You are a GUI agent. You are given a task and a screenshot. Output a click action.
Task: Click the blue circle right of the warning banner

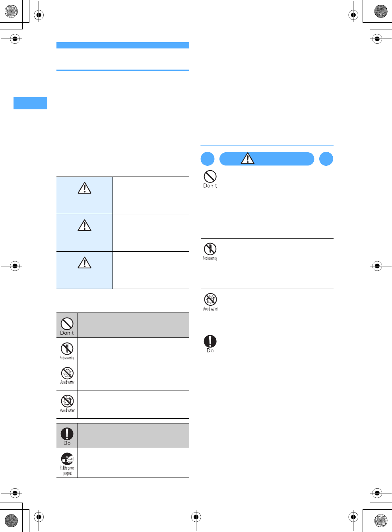(326, 159)
